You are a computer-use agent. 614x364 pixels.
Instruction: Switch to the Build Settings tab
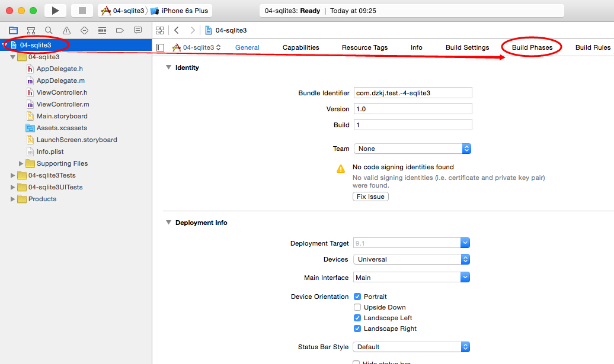(x=467, y=47)
